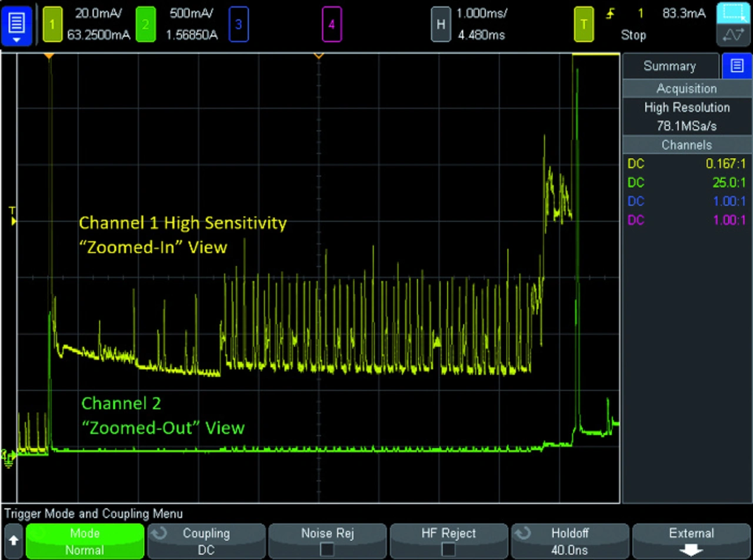Screen dimensions: 753x560
Task: Open the Trigger T badge
Action: pyautogui.click(x=584, y=25)
